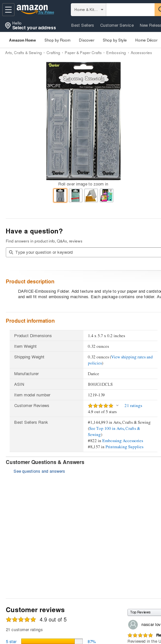
Task: Click the 21 ratings link
Action: click(x=133, y=406)
